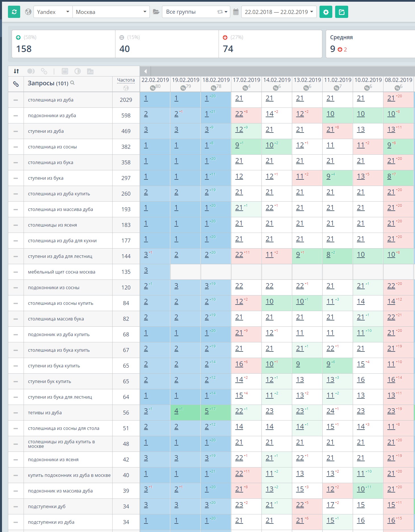Open the date range picker dropdown
The width and height of the screenshot is (415, 532).
[x=279, y=12]
